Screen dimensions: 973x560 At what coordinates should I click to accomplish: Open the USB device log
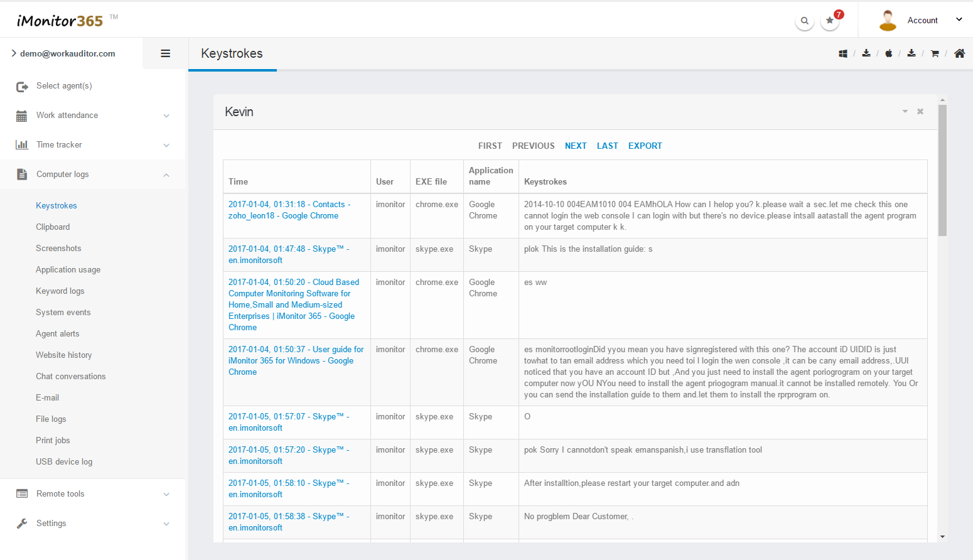64,462
